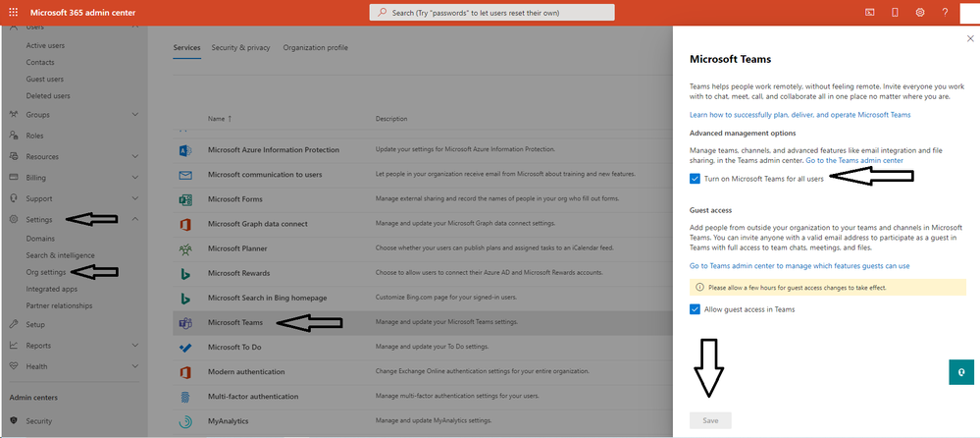Expand the Health section chevron
Image resolution: width=980 pixels, height=438 pixels.
pos(135,366)
